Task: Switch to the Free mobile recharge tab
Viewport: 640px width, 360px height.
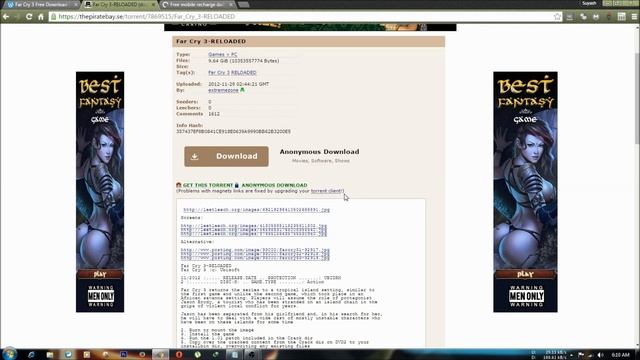Action: [198, 4]
